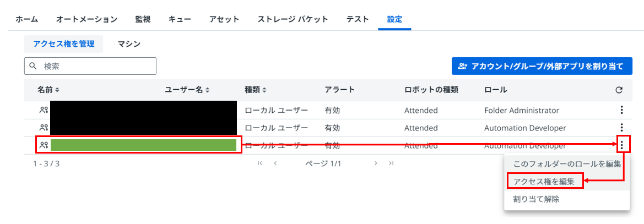This screenshot has width=644, height=224.
Task: Sort by 名前 column
Action: [48, 90]
